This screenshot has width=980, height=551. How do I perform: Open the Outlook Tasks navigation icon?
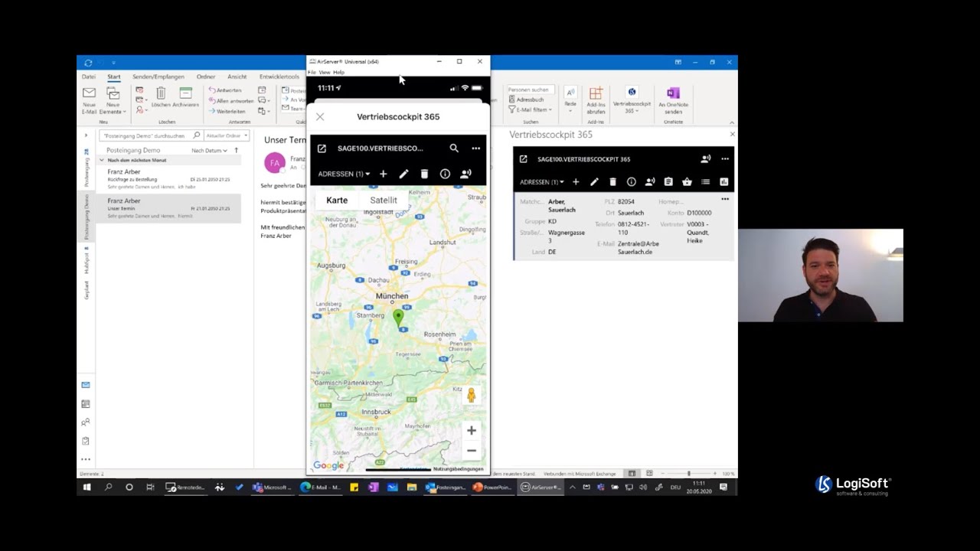(x=86, y=441)
